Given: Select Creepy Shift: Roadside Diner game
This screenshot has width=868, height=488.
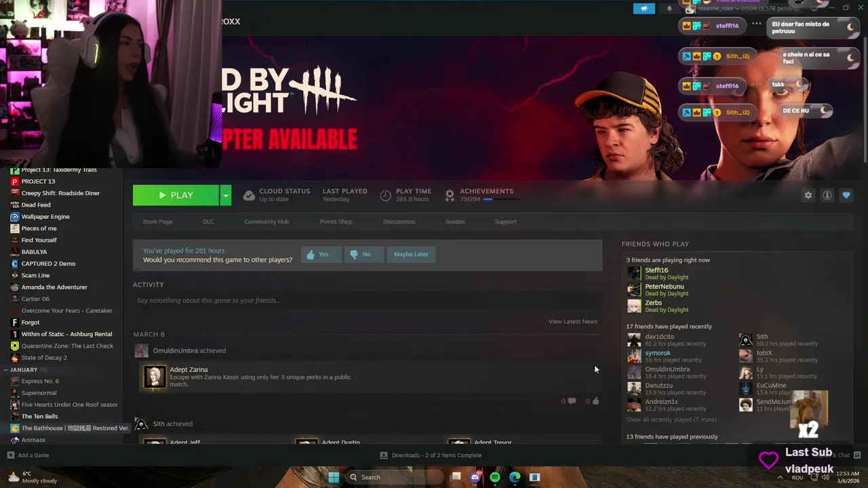Looking at the screenshot, I should click(x=60, y=193).
